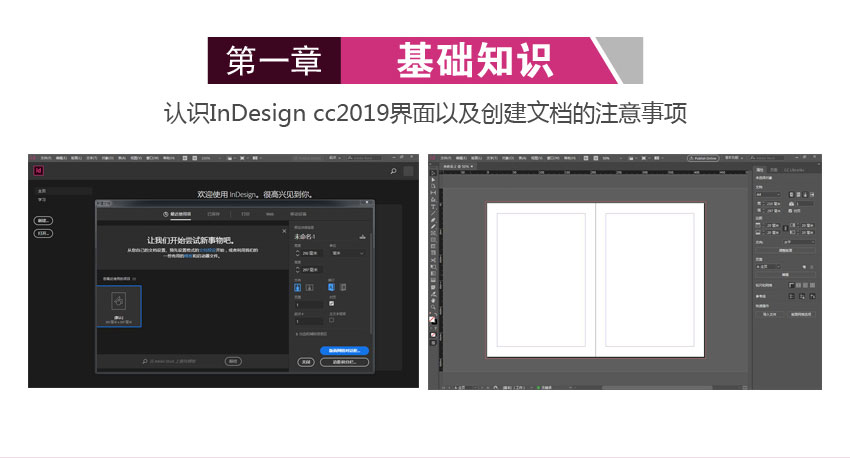Select the Selection tool in right InDesign window
The image size is (850, 458).
(433, 172)
